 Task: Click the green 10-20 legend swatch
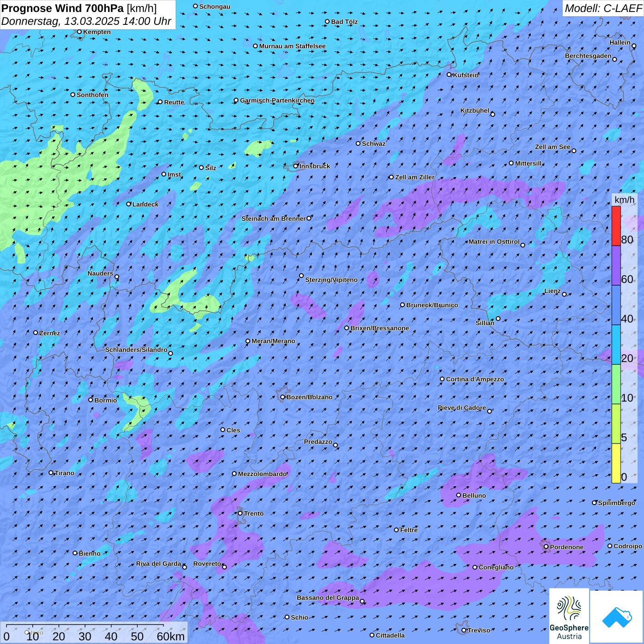click(x=616, y=384)
